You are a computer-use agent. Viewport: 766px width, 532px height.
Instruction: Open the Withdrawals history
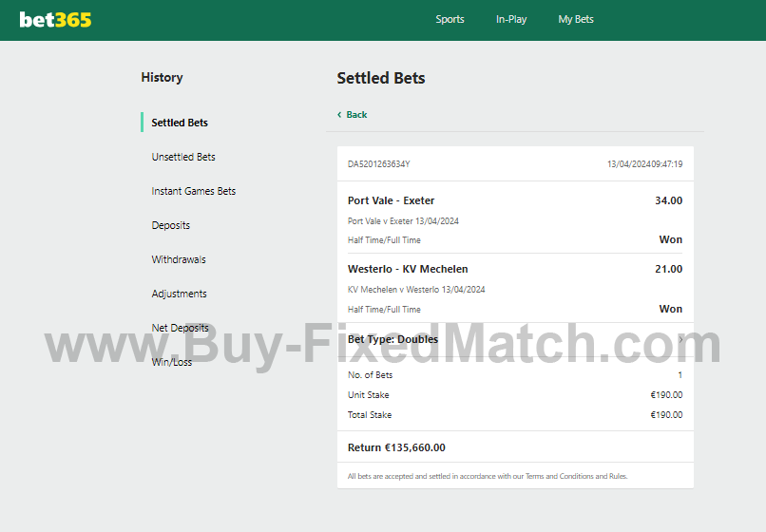[179, 259]
